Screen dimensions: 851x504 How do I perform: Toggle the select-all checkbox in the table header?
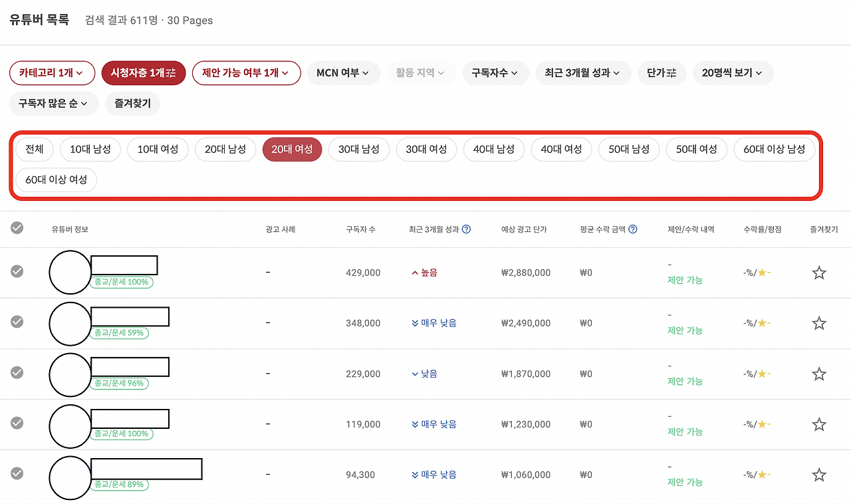(x=17, y=228)
